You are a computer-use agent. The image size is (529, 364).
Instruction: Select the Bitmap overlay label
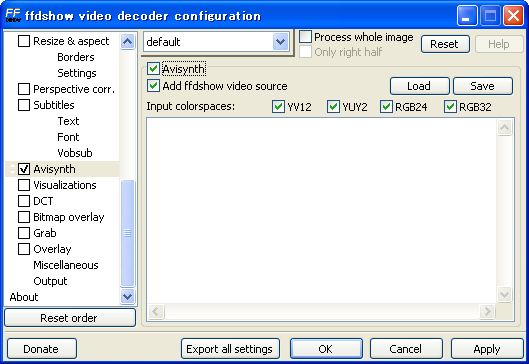pos(69,217)
